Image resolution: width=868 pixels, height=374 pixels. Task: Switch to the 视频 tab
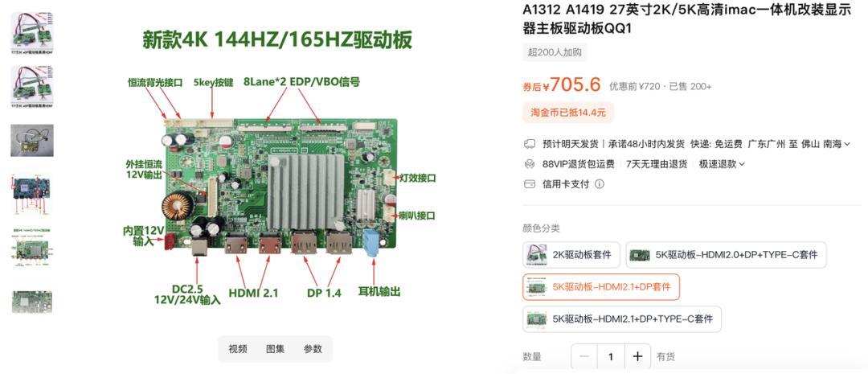point(237,349)
